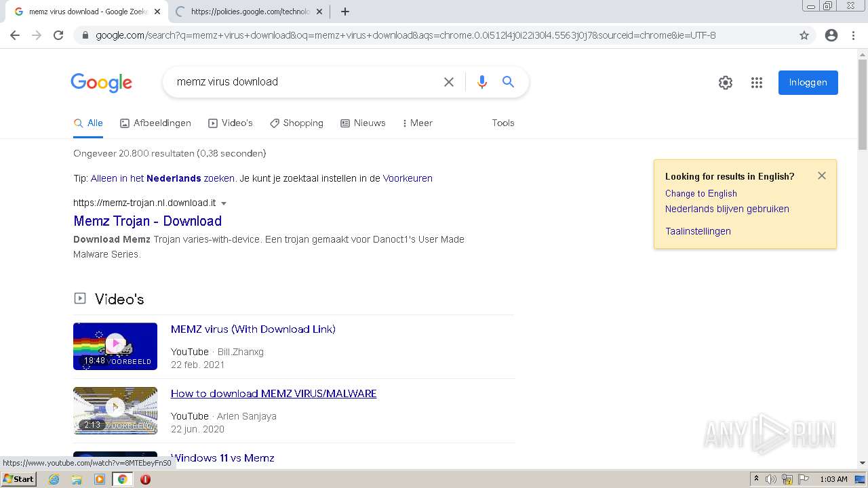Viewport: 868px width, 488px height.
Task: Play the How to download MEMZ video preview
Action: click(115, 411)
